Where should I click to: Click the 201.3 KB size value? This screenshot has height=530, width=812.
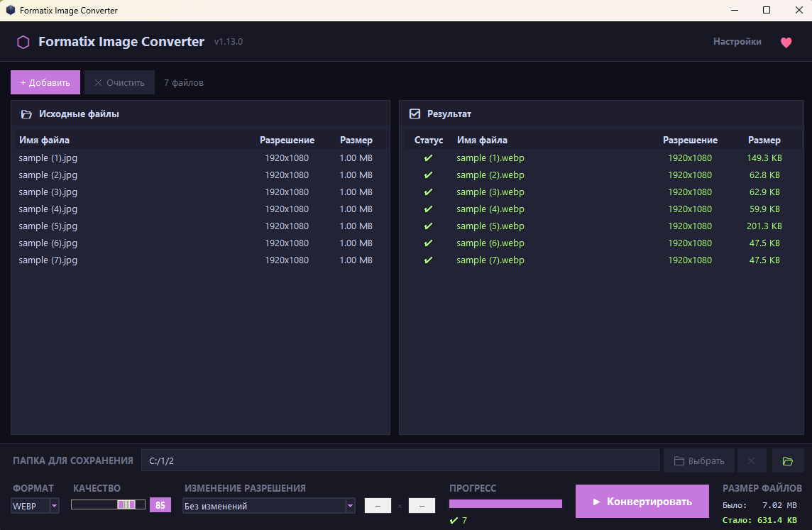pos(764,226)
